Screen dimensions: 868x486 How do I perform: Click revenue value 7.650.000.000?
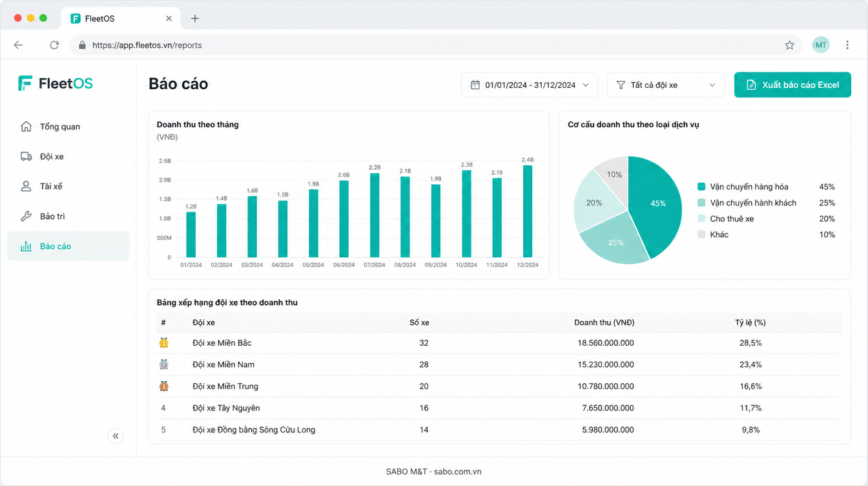(x=608, y=408)
